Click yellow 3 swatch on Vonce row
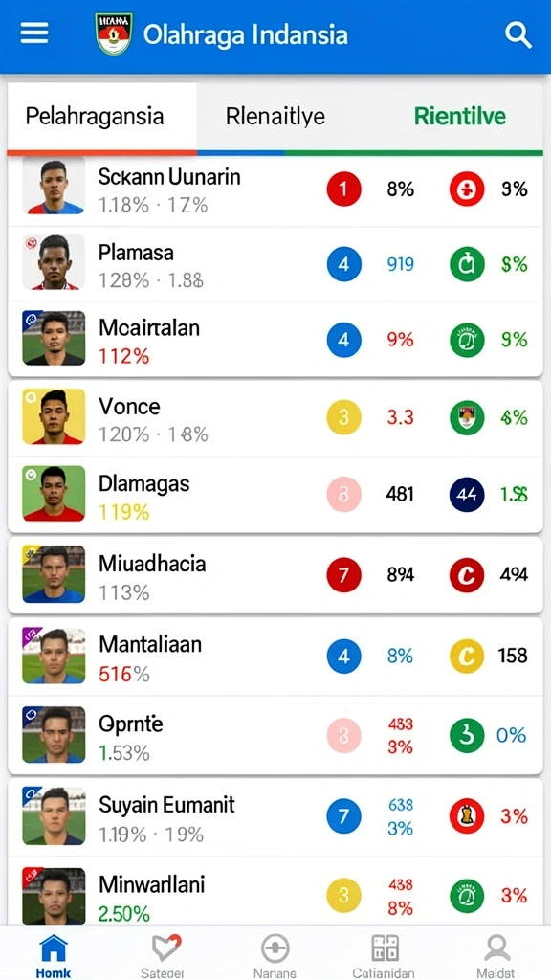 coord(343,417)
